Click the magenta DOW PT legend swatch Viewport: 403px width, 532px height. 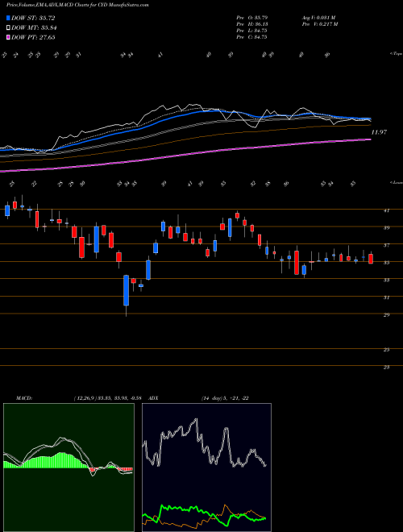[x=8, y=37]
